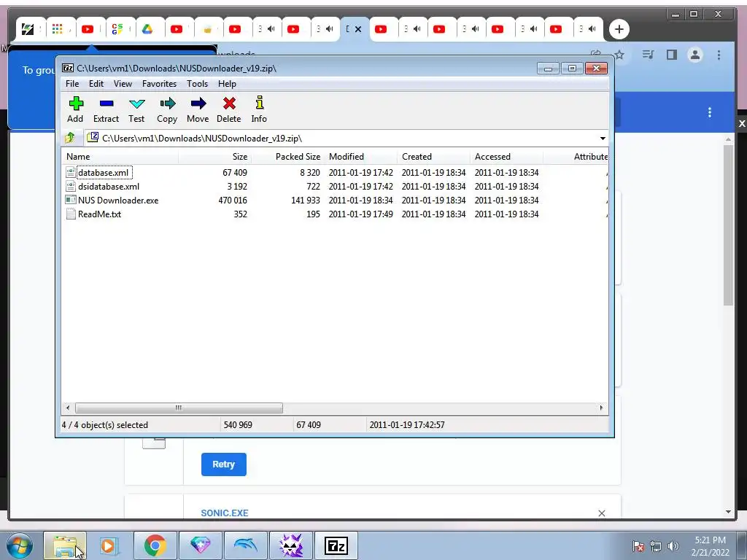Click Chrome page vertical scrollbar thumb

click(728, 225)
